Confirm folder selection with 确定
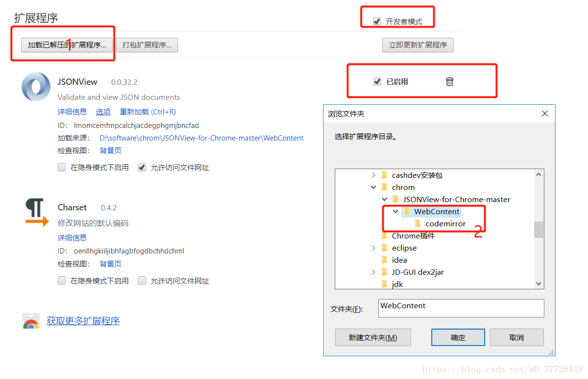This screenshot has height=379, width=588. [458, 337]
